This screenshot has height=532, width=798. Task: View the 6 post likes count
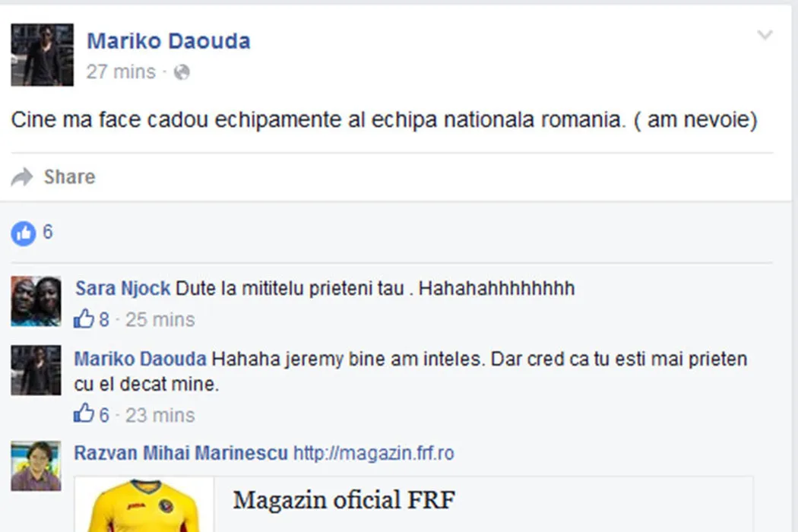coord(47,232)
